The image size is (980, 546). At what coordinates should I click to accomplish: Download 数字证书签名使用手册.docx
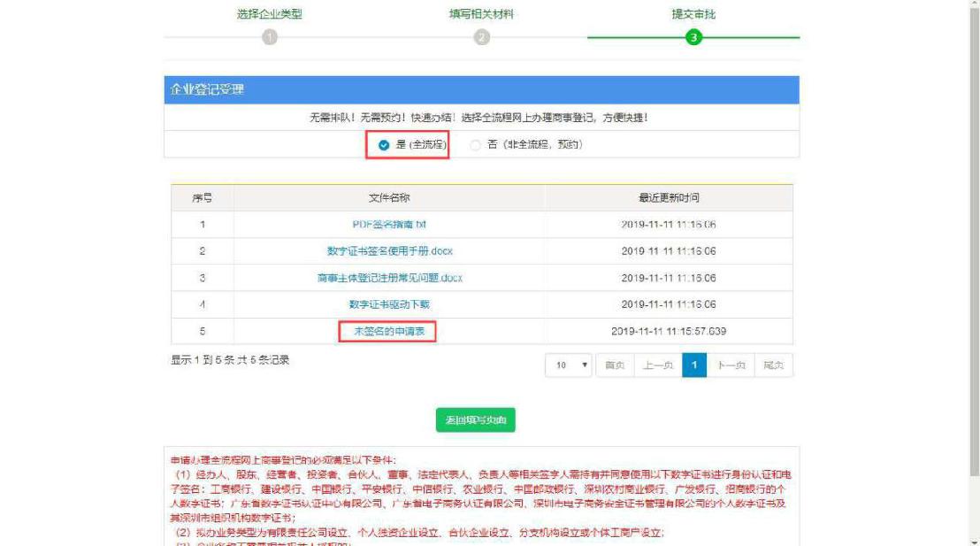389,251
